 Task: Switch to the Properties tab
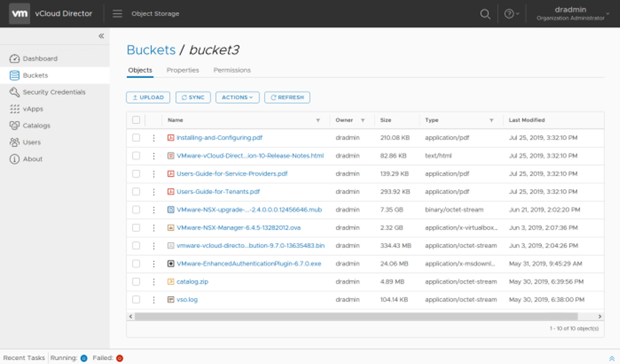[x=183, y=70]
